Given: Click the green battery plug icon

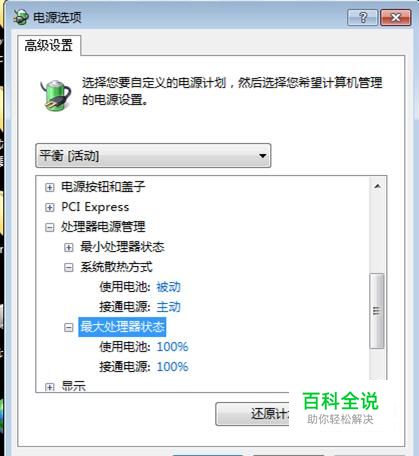Looking at the screenshot, I should click(56, 95).
